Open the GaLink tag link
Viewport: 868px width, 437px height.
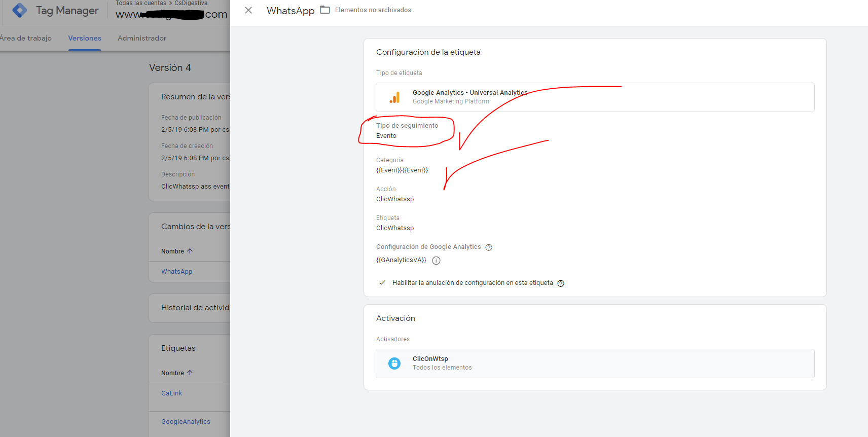(x=171, y=393)
